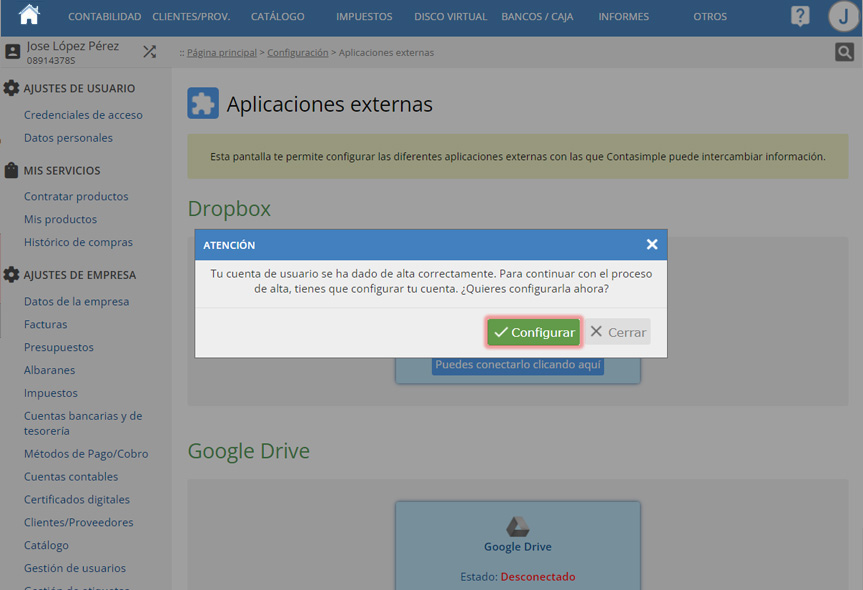Open Cuentas bancarias y de tesorería
Image resolution: width=863 pixels, height=590 pixels.
83,423
